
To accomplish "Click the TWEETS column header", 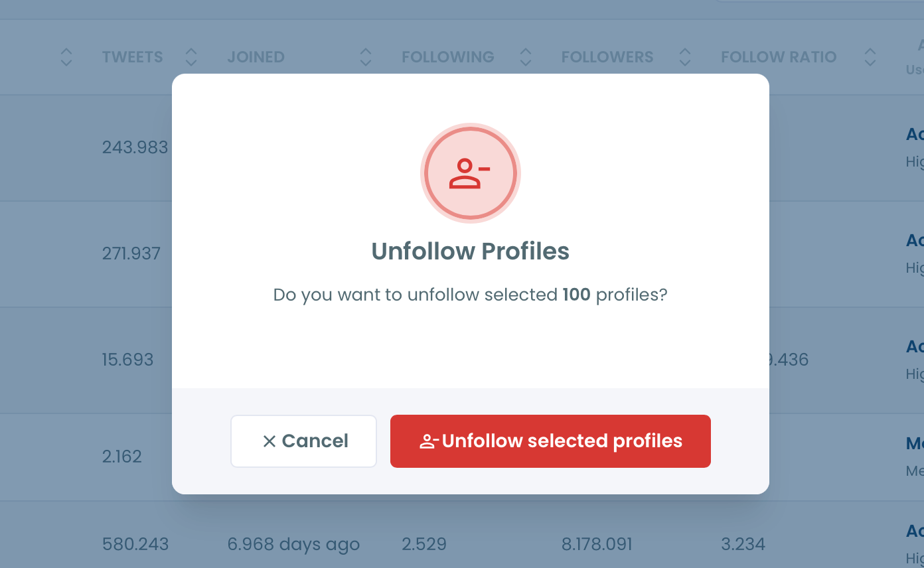I will pyautogui.click(x=132, y=57).
